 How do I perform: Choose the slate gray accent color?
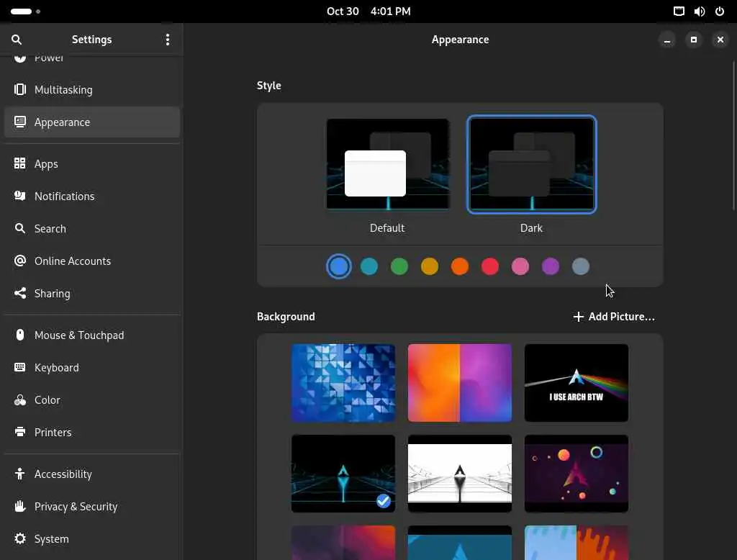click(x=581, y=266)
